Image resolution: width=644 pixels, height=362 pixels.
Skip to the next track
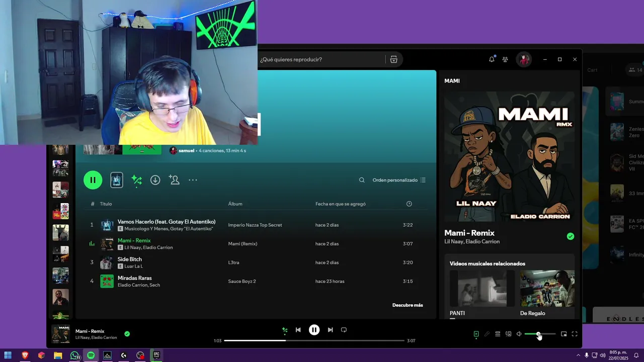tap(330, 330)
